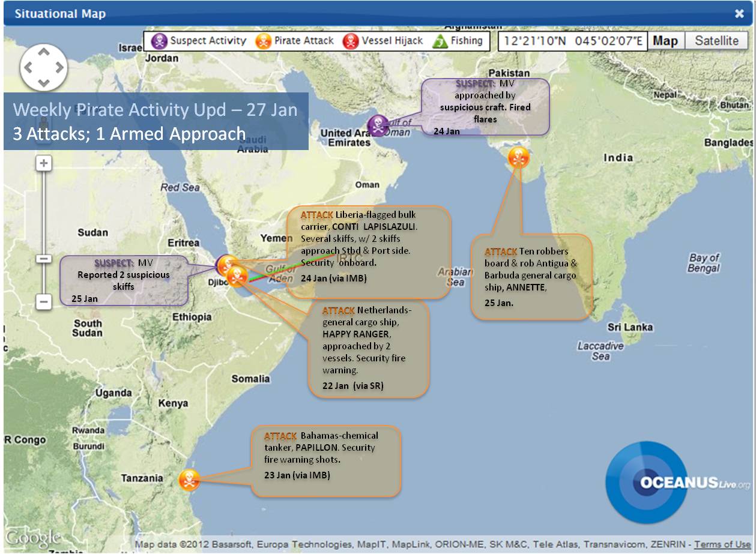Switch to Satellite view

pos(716,41)
